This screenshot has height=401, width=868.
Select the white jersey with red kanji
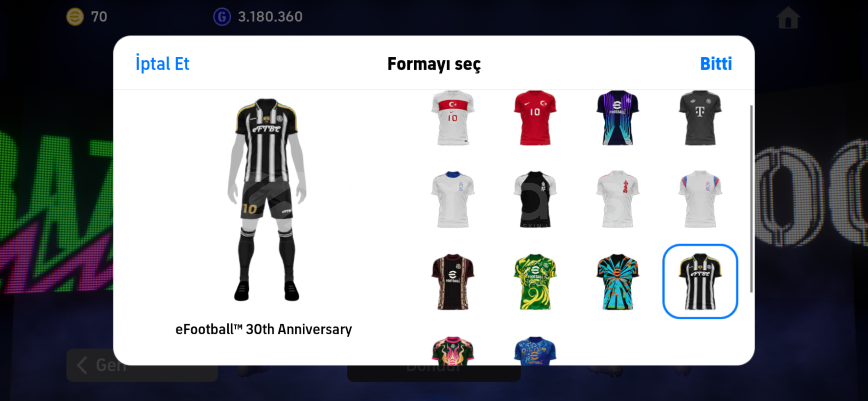pyautogui.click(x=617, y=199)
